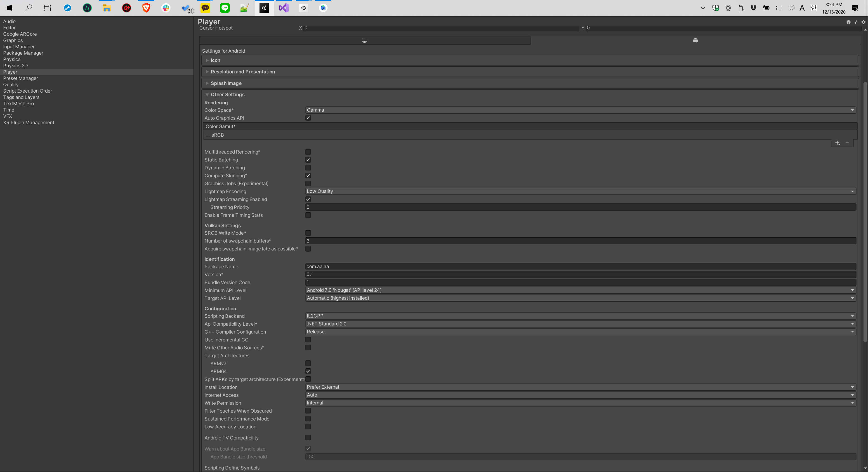The image size is (868, 472).
Task: Check the ARMv7 target architecture
Action: click(x=308, y=363)
